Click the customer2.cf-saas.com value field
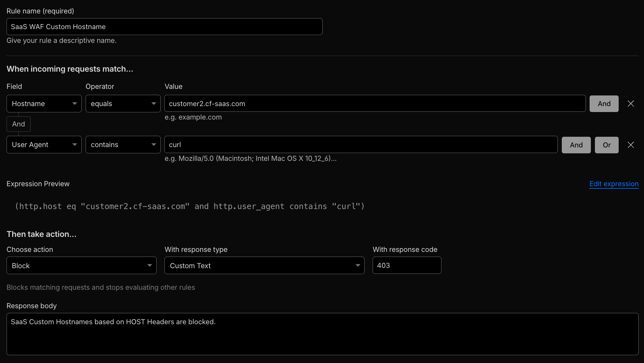This screenshot has width=644, height=363. (375, 103)
